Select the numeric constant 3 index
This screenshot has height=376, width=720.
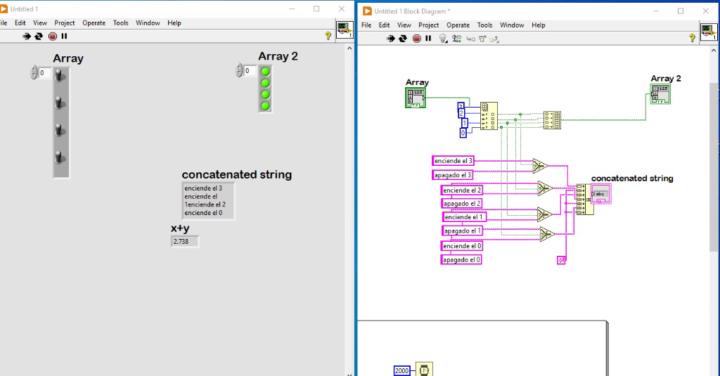click(461, 106)
